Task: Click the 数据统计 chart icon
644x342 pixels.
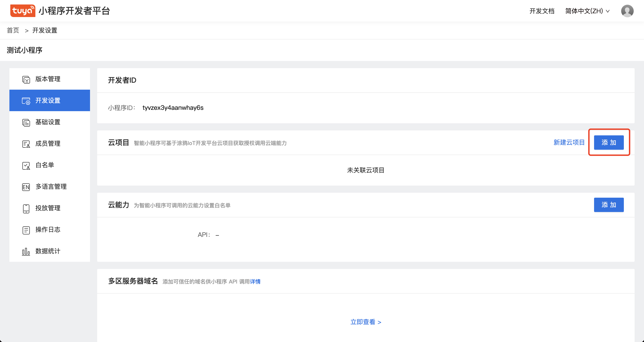Action: point(26,251)
